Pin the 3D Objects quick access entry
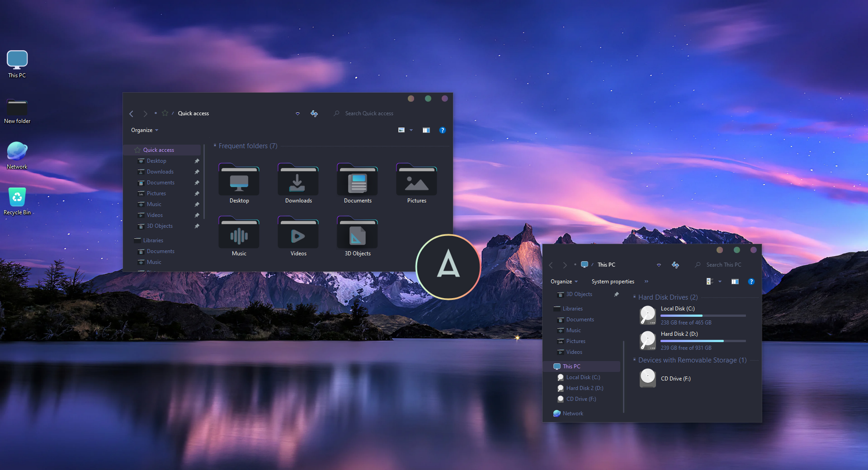 click(x=197, y=226)
